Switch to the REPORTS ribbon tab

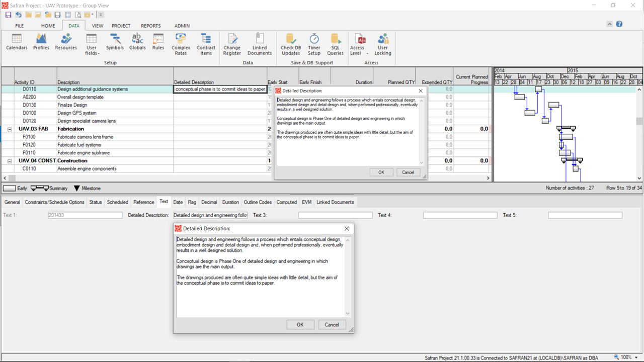click(x=151, y=26)
